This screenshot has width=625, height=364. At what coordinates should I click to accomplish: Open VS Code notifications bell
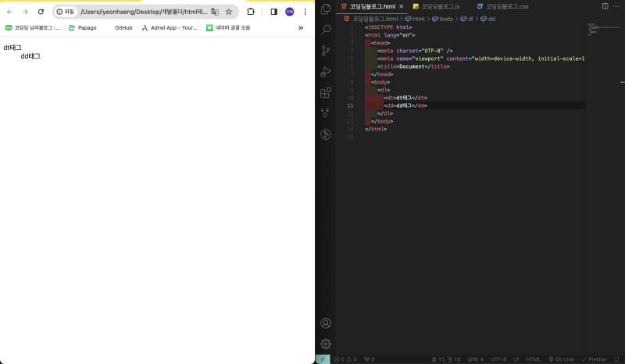point(616,359)
